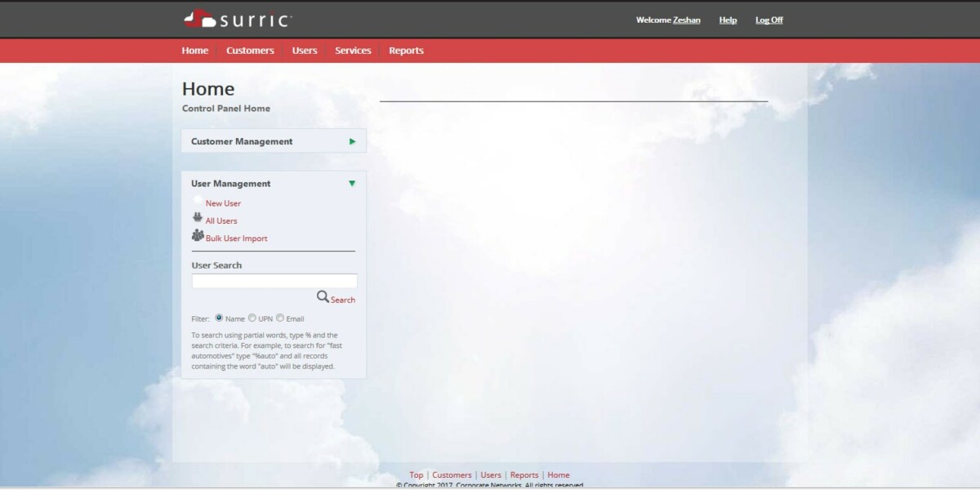Select the Users navigation tab
Image resolution: width=980 pixels, height=490 pixels.
click(304, 50)
